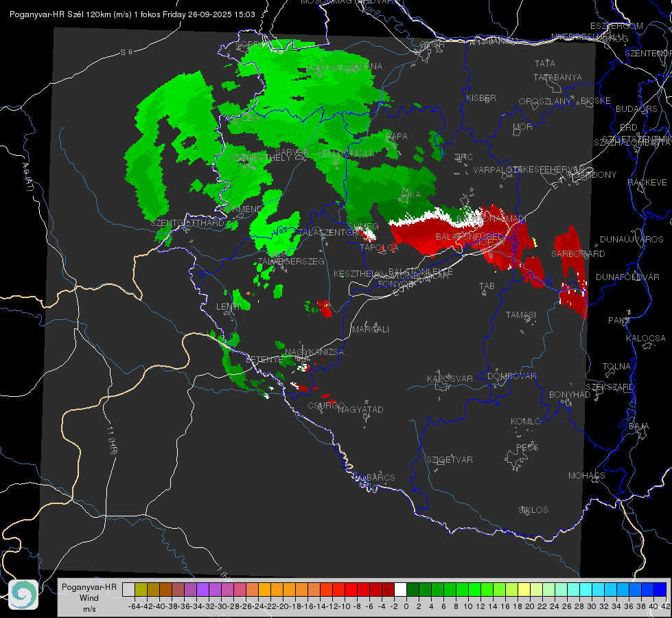The height and width of the screenshot is (618, 672).
Task: Click the KISBER town label
Action: [x=481, y=98]
